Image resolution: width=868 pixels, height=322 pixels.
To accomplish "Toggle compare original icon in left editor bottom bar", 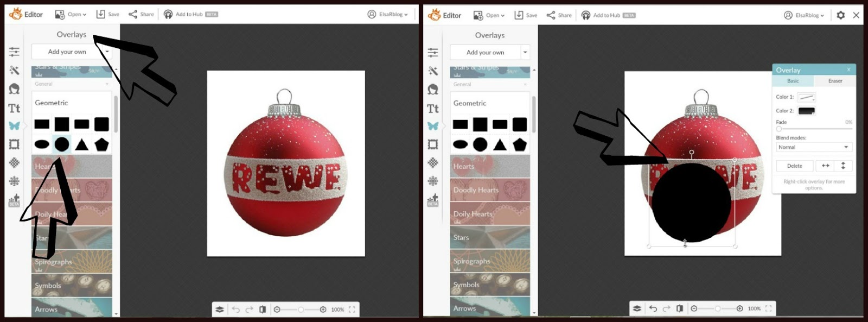I will (263, 310).
